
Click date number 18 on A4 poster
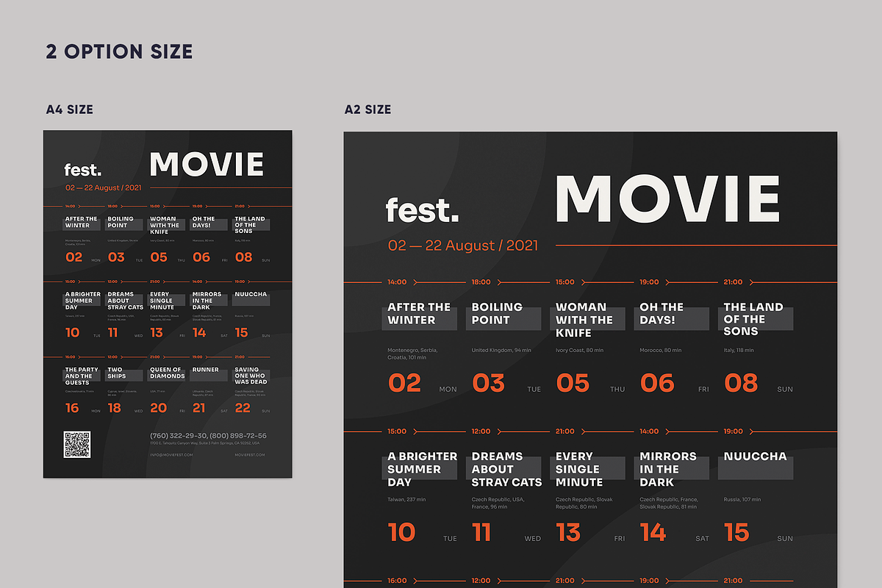click(115, 408)
